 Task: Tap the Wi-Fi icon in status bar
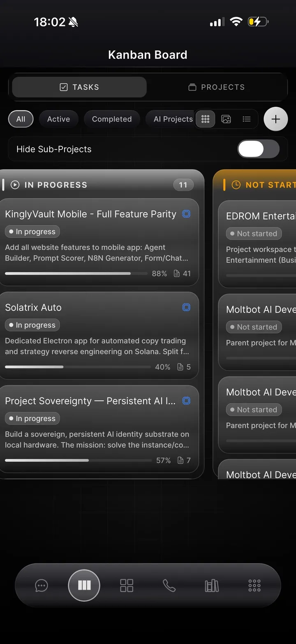coord(236,22)
